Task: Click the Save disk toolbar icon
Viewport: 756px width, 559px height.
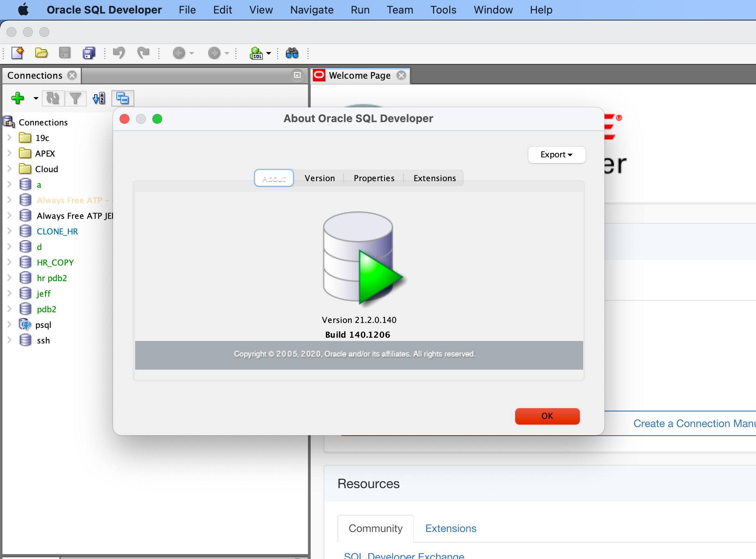Action: tap(65, 53)
